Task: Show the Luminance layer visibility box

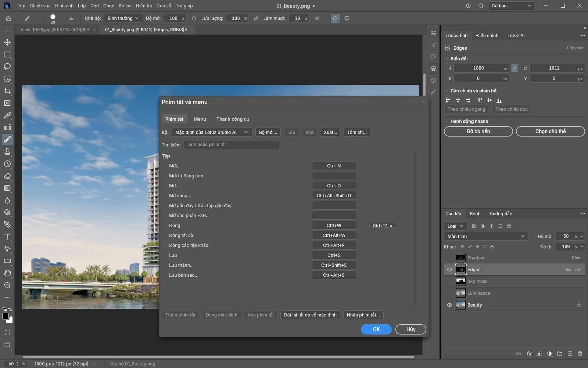Action: [449, 293]
